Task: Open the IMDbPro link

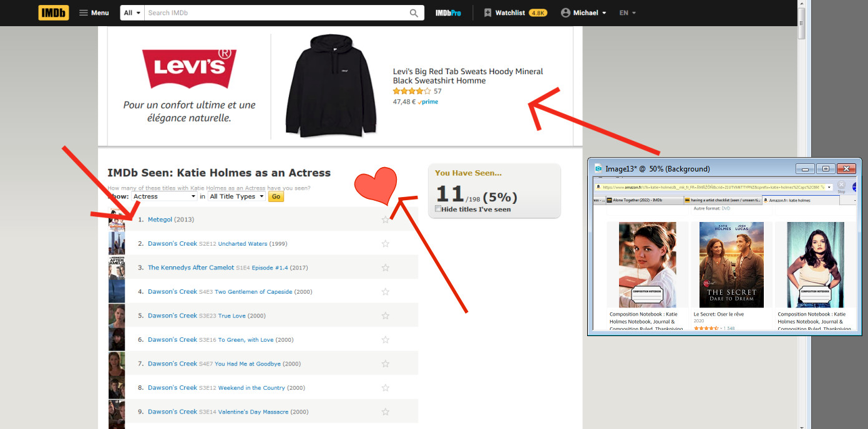Action: (x=448, y=12)
